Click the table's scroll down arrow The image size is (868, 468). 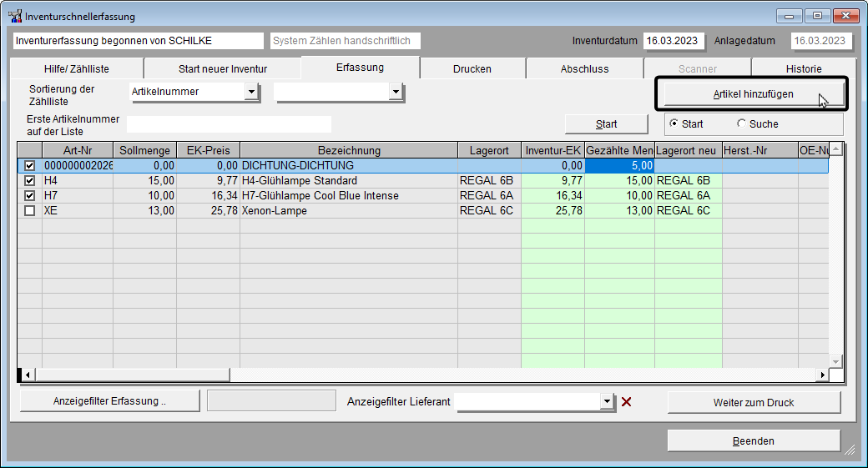[836, 361]
